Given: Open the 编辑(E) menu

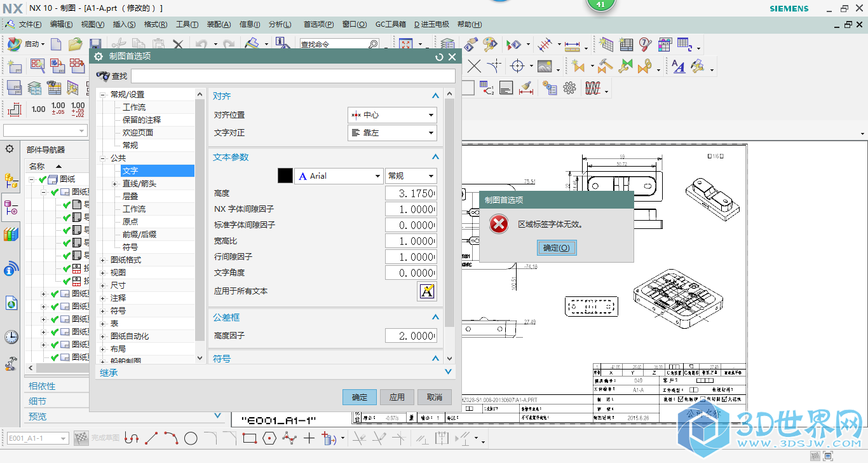Looking at the screenshot, I should (x=62, y=24).
